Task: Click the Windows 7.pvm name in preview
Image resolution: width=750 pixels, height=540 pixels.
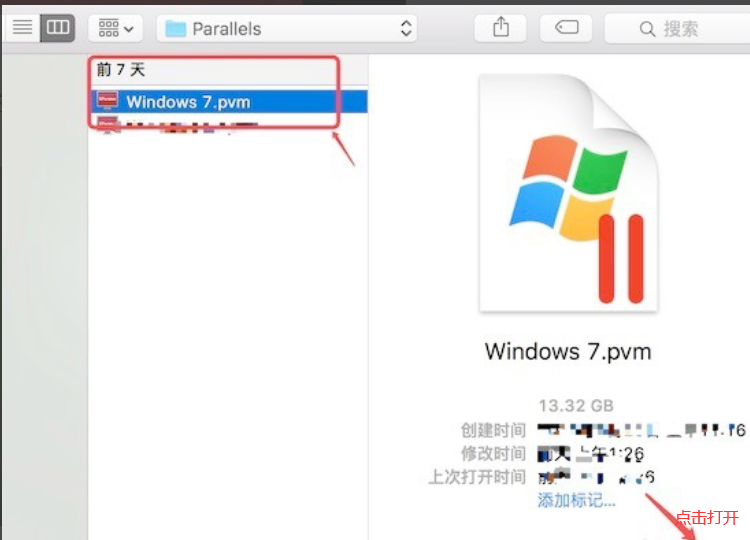Action: [568, 352]
